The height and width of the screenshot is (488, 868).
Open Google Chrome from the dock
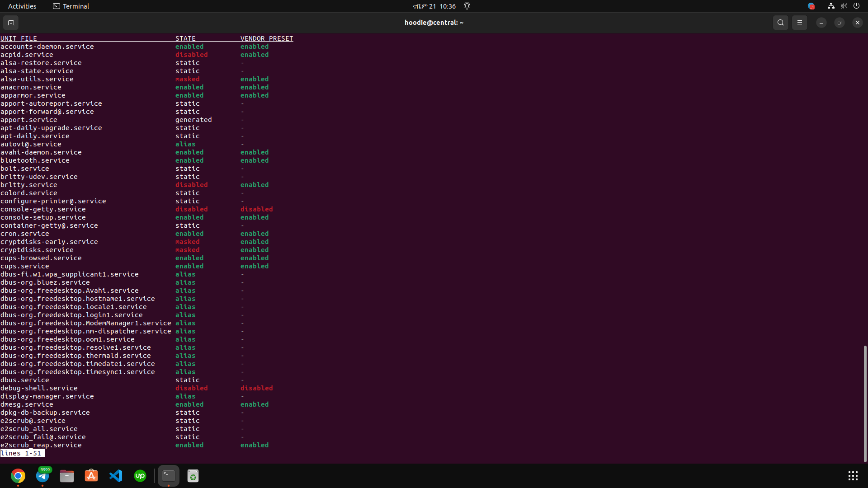point(18,476)
